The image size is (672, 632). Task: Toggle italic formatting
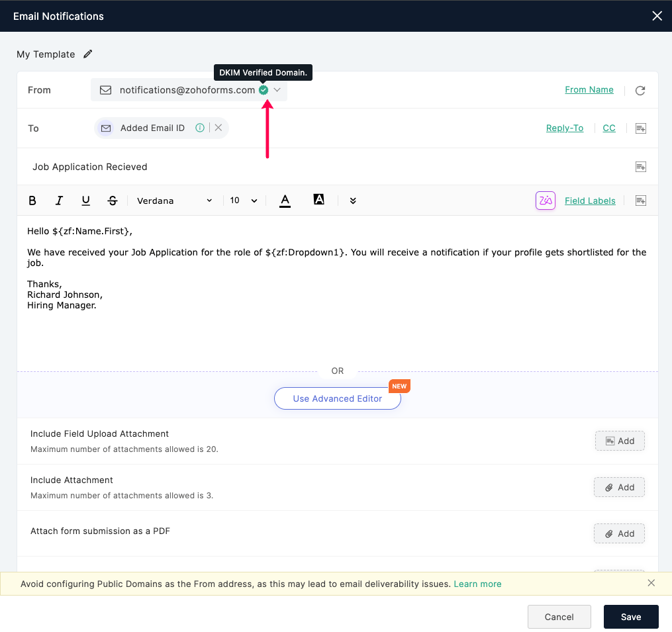59,201
